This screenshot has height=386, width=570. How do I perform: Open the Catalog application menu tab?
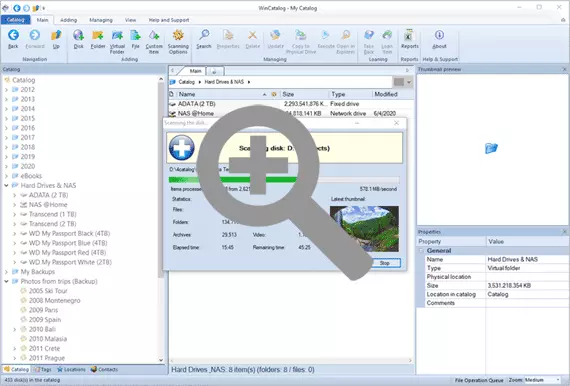pos(15,20)
